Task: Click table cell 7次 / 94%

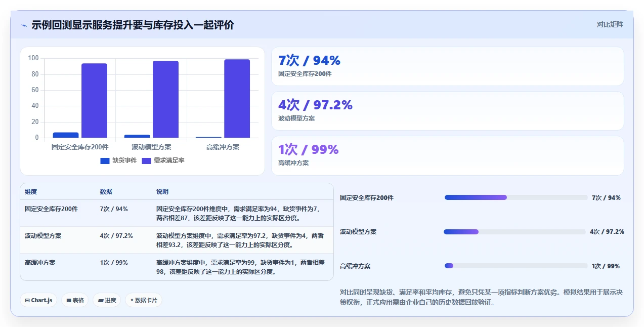Action: (x=114, y=209)
